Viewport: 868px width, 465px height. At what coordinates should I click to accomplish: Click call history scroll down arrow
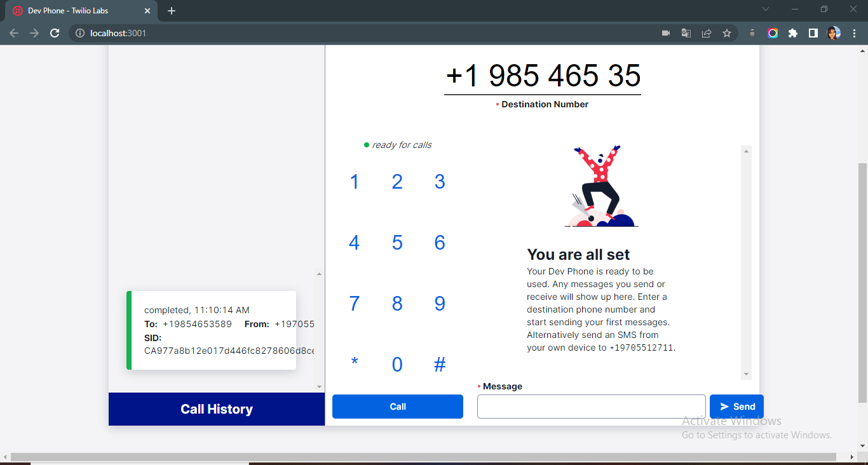click(319, 387)
